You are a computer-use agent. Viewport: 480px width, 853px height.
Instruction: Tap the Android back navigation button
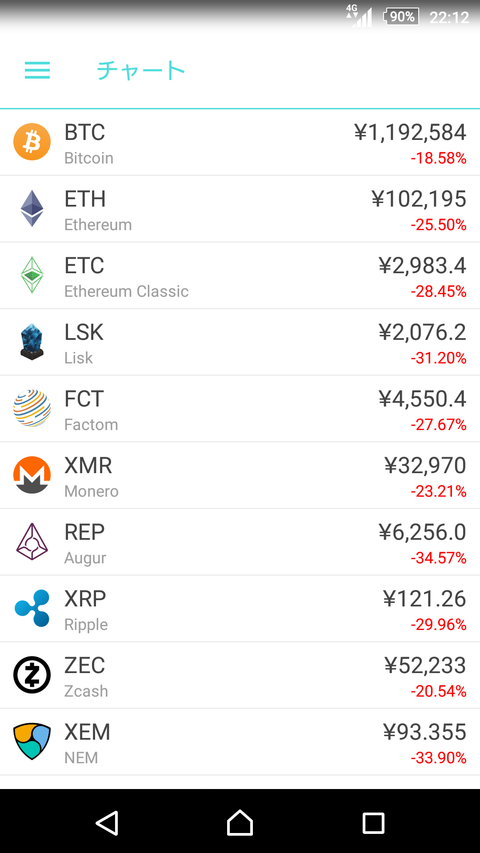(107, 823)
